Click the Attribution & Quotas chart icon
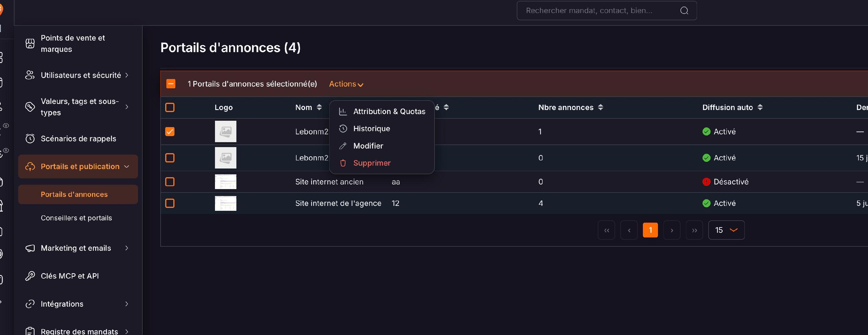 point(343,111)
